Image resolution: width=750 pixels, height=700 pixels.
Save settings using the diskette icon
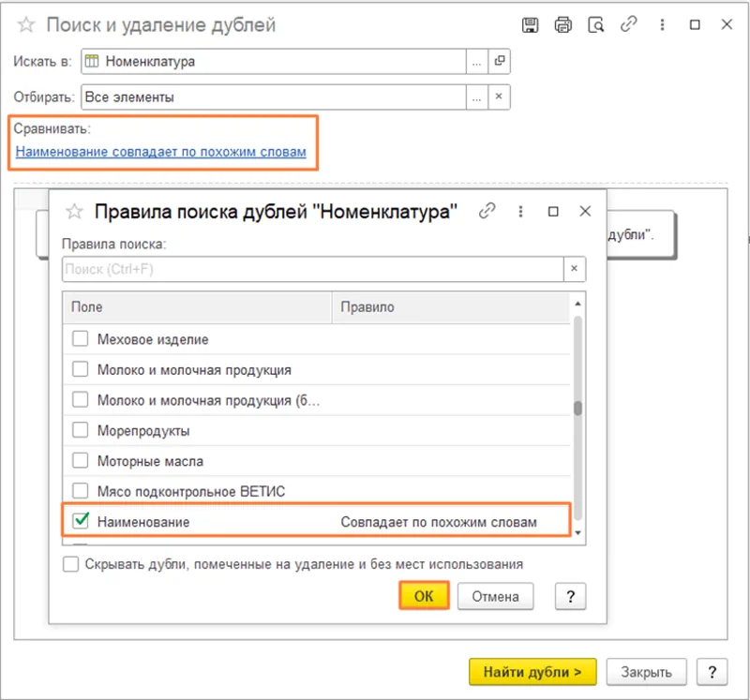(531, 25)
